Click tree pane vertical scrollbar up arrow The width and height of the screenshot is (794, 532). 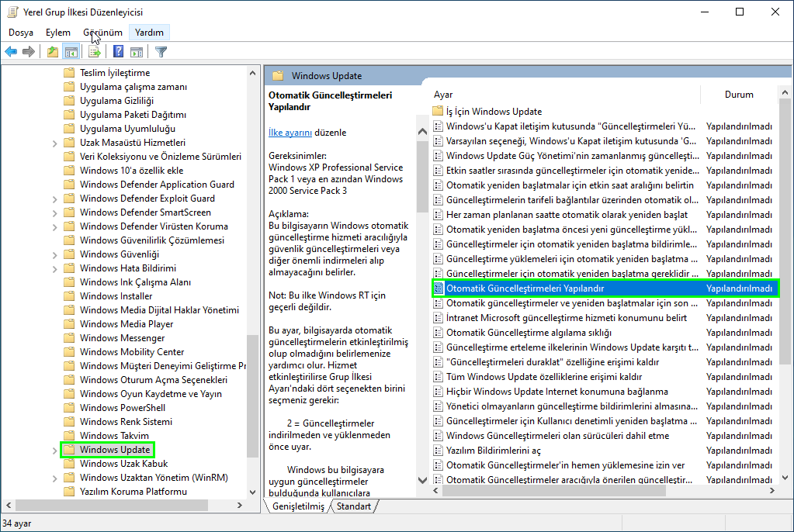(253, 74)
